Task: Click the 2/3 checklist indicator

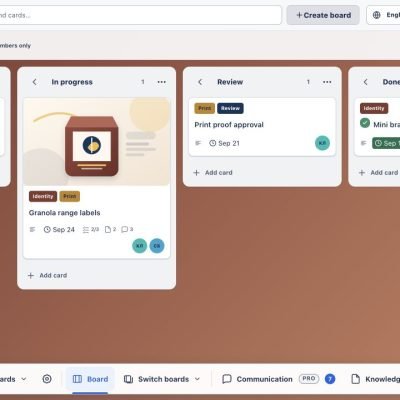Action: pos(91,229)
